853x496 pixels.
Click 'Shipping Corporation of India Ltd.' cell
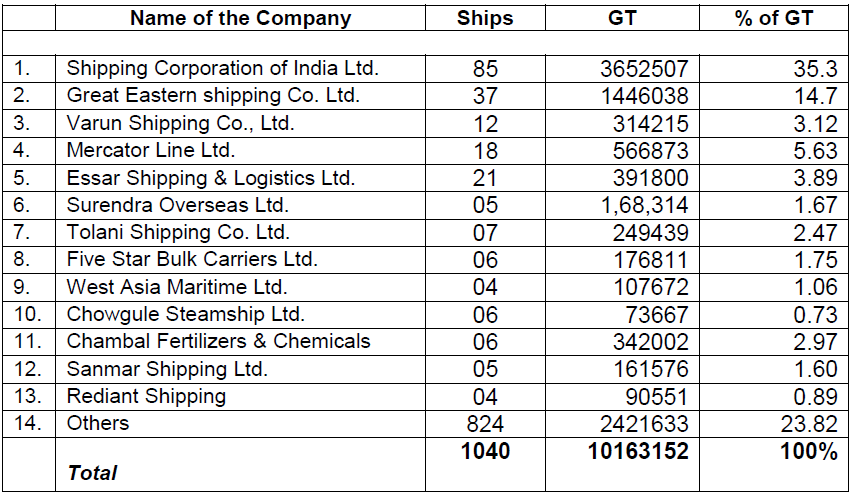coord(223,69)
